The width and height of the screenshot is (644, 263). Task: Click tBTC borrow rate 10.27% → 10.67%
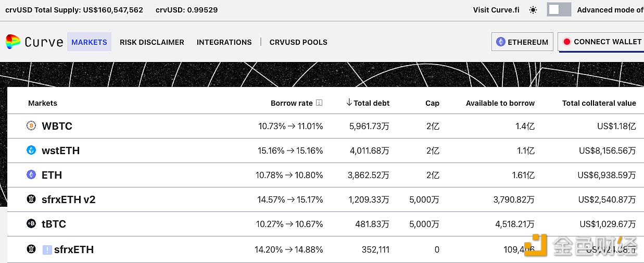[289, 224]
